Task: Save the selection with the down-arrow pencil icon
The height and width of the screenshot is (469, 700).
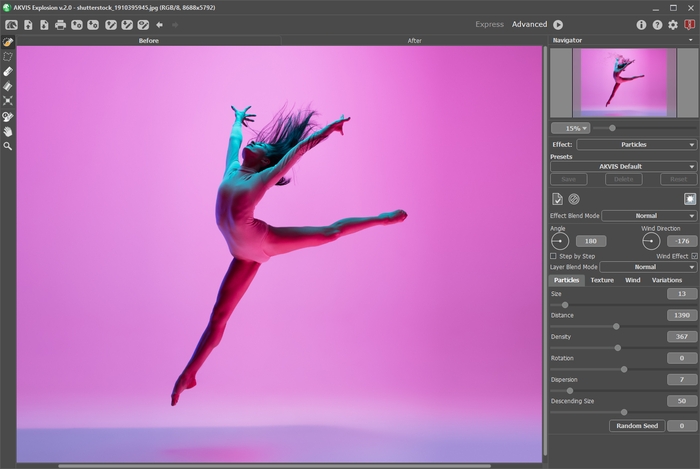Action: 127,25
